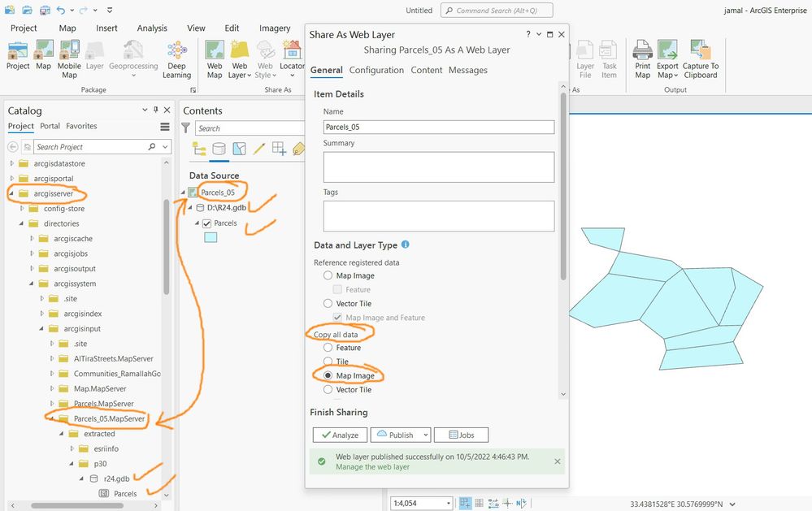The width and height of the screenshot is (812, 511).
Task: Switch to Configuration tab in Share dialog
Action: click(x=376, y=71)
